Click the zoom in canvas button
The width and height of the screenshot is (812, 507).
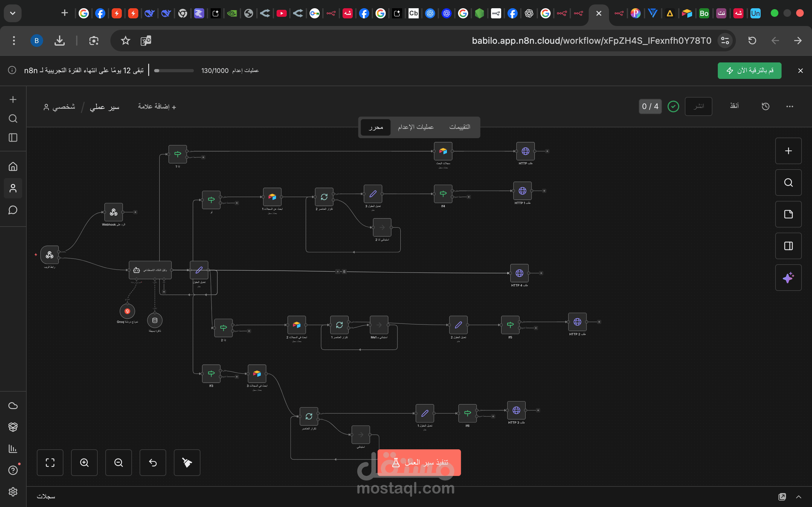pos(84,462)
